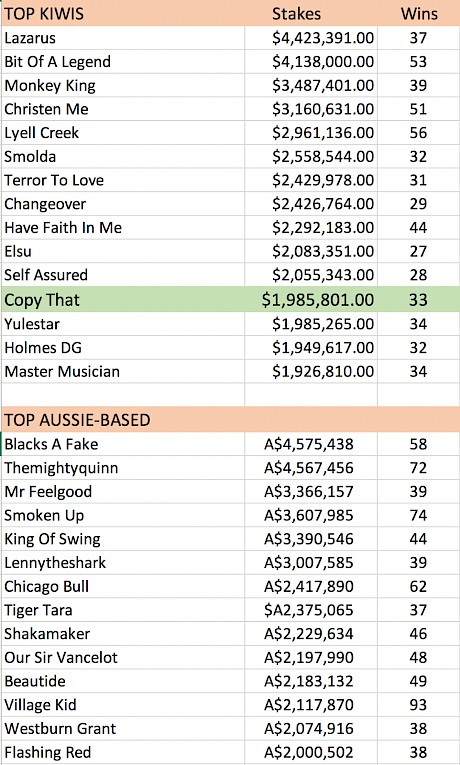The image size is (460, 765).
Task: Select Village Kid wins value 93
Action: point(419,705)
